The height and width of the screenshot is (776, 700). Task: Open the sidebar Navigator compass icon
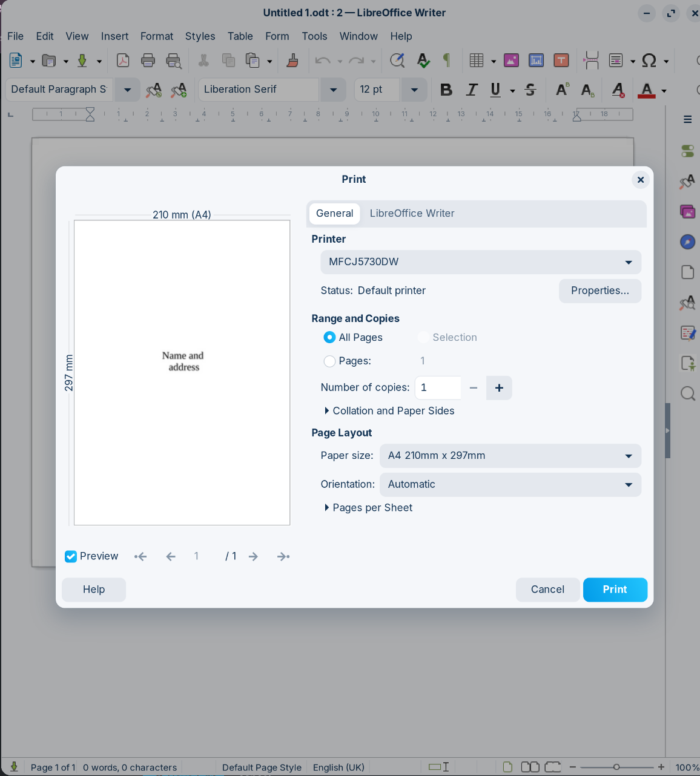click(x=687, y=242)
